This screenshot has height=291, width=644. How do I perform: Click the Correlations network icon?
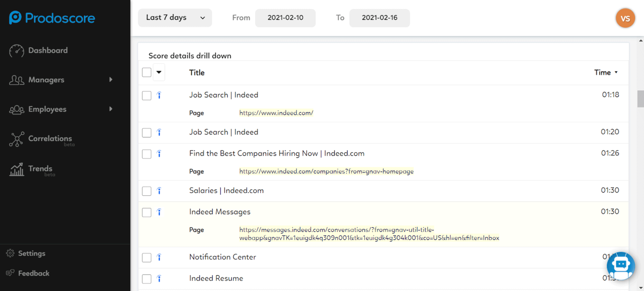point(16,139)
